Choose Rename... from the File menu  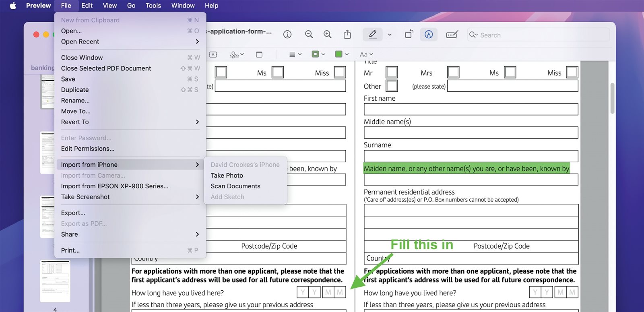point(130,101)
